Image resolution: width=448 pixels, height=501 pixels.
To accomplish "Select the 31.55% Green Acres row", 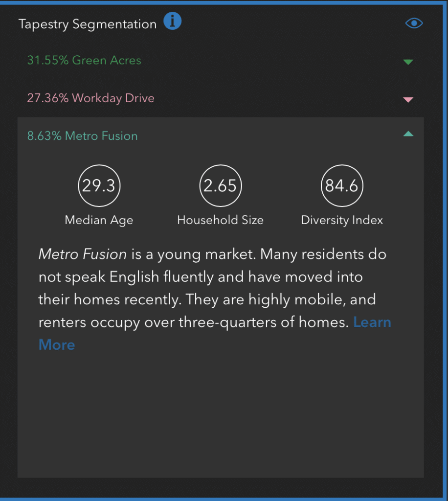I will click(x=220, y=60).
